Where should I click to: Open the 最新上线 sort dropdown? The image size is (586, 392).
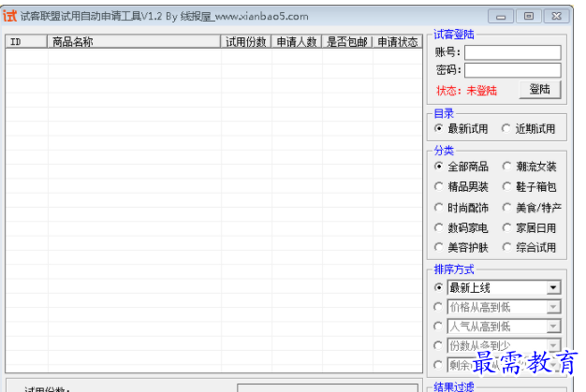(553, 287)
